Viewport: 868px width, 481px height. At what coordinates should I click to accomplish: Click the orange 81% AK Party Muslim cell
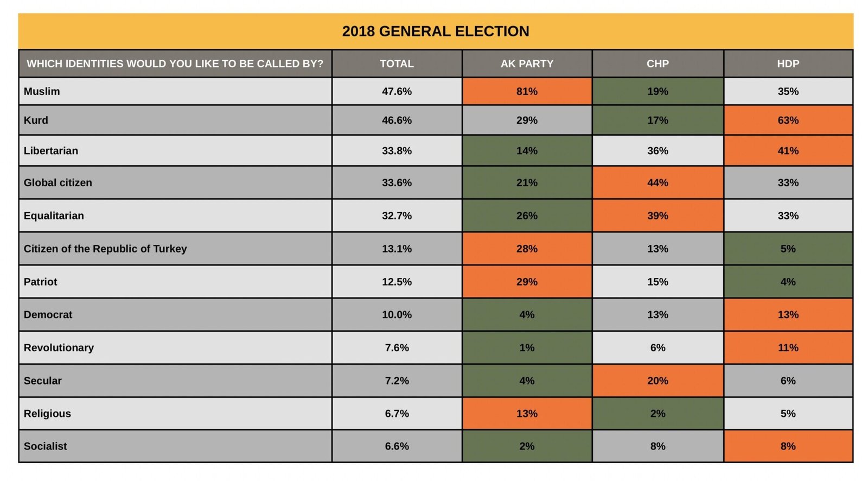527,91
